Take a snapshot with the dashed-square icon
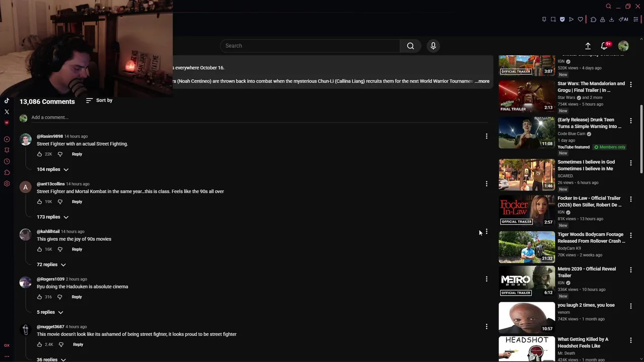 tap(553, 20)
